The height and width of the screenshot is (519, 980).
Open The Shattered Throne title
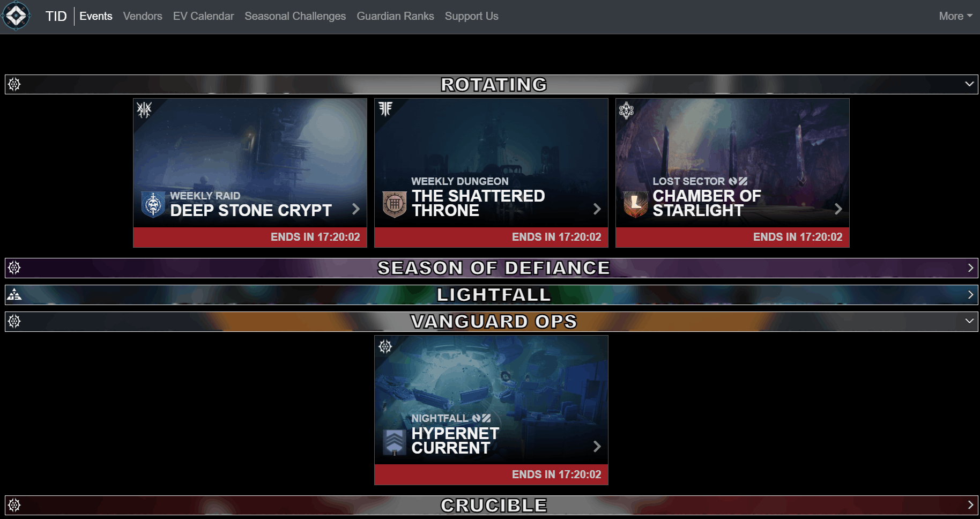(478, 203)
